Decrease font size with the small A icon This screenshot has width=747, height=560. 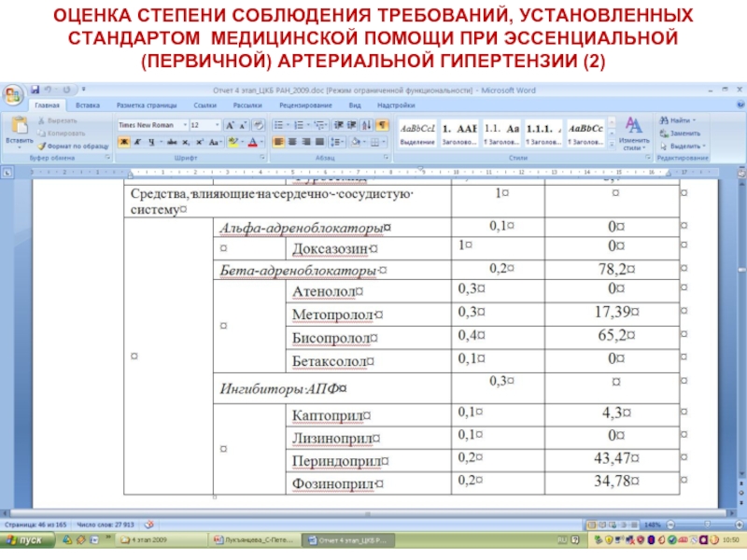(243, 125)
